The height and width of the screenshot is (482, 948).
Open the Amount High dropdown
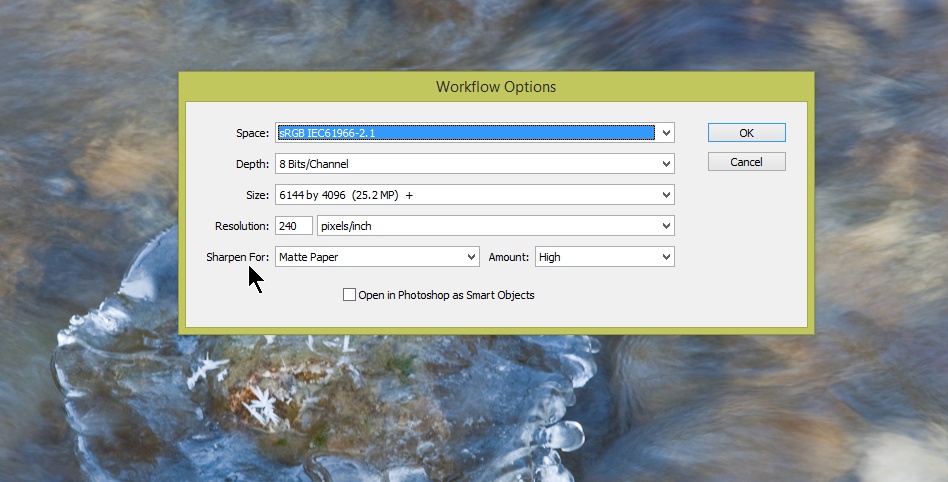tap(605, 257)
